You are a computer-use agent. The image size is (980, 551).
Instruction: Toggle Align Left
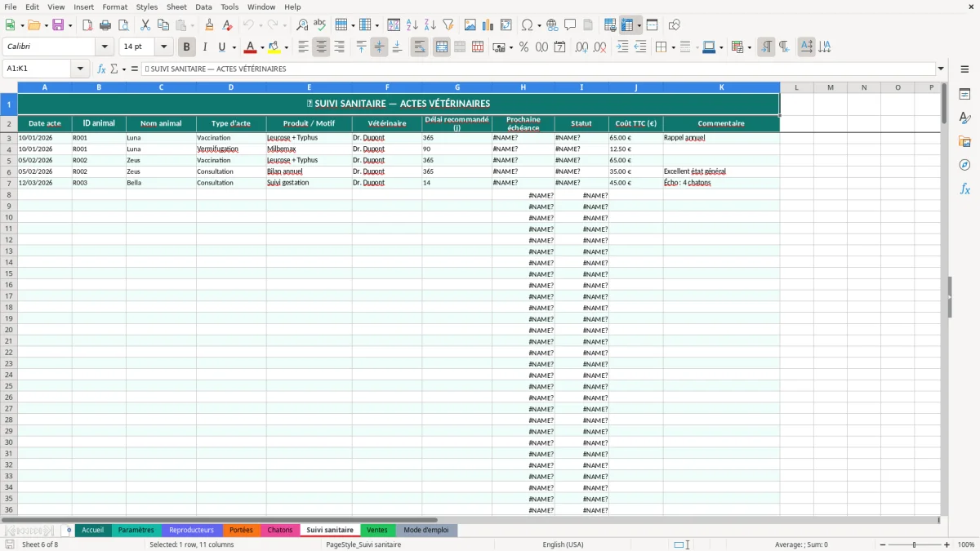pyautogui.click(x=303, y=47)
